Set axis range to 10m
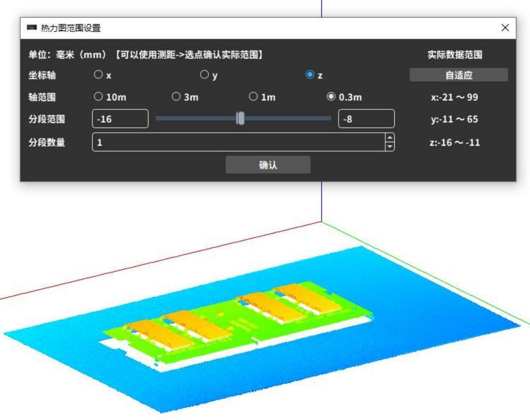530x420 pixels. tap(98, 97)
